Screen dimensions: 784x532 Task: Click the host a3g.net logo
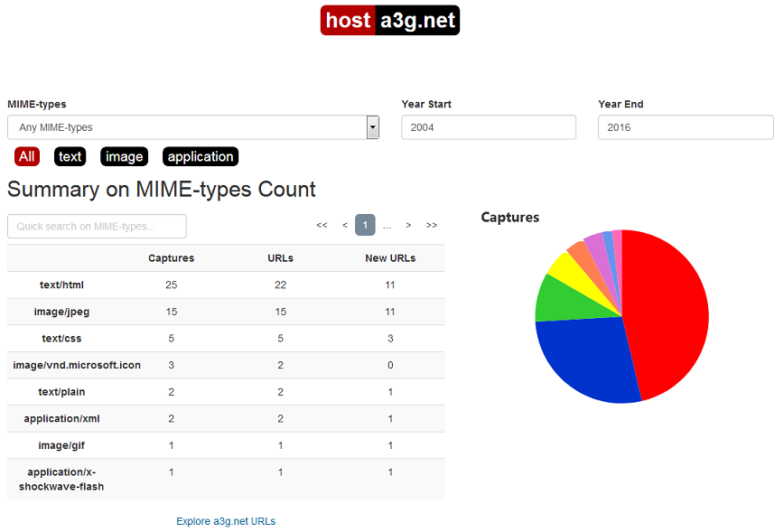click(x=390, y=21)
